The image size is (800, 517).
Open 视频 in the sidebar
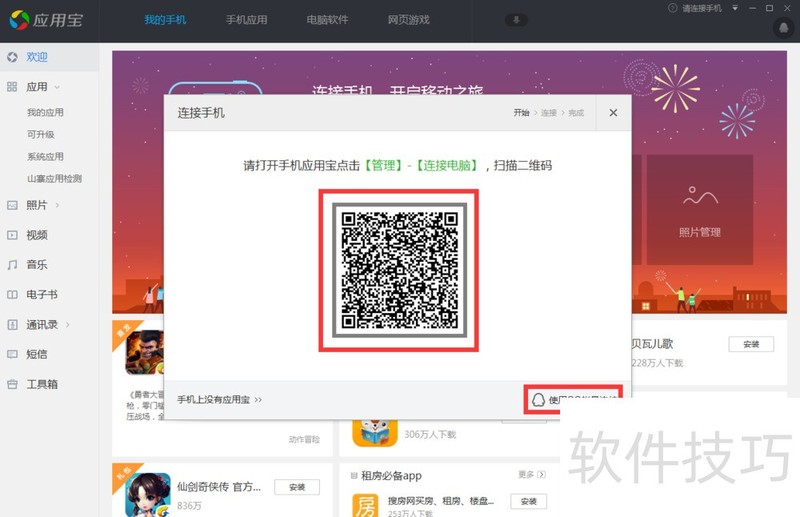pyautogui.click(x=37, y=235)
